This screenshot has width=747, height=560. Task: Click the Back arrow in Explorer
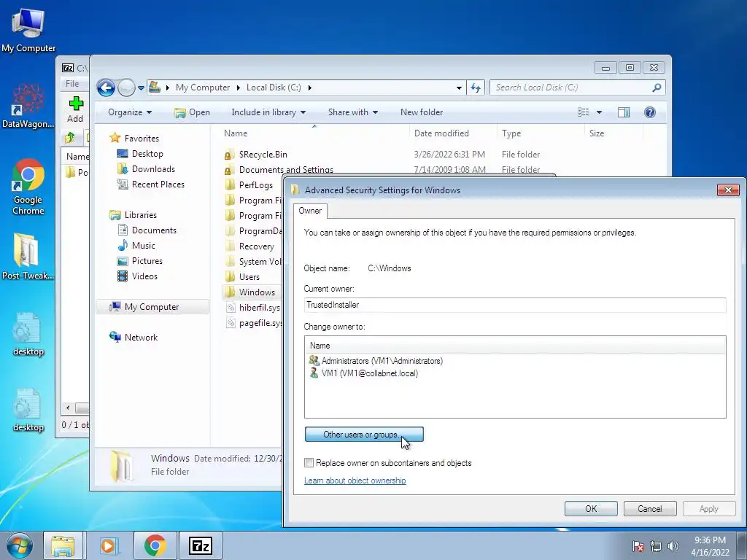[106, 87]
